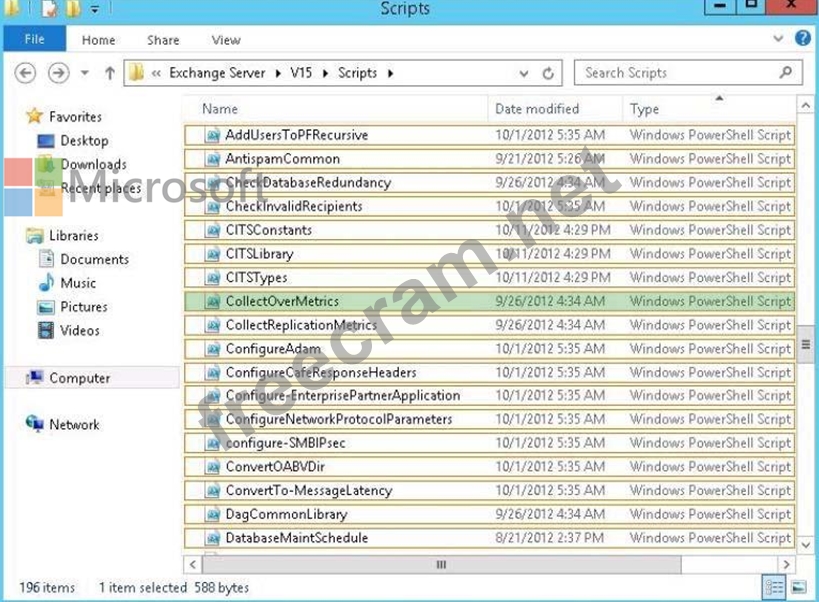Click the Forward navigation arrow

pos(58,73)
